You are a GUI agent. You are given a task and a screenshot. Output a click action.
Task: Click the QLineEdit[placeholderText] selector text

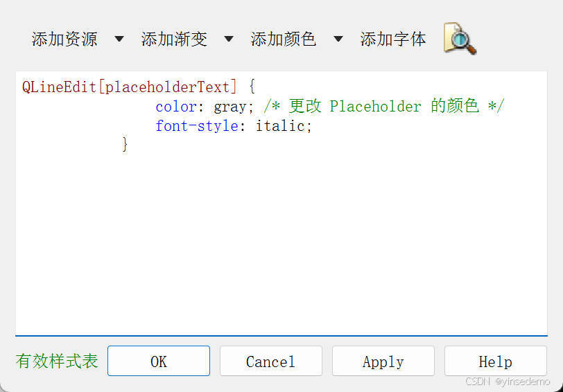(x=130, y=87)
